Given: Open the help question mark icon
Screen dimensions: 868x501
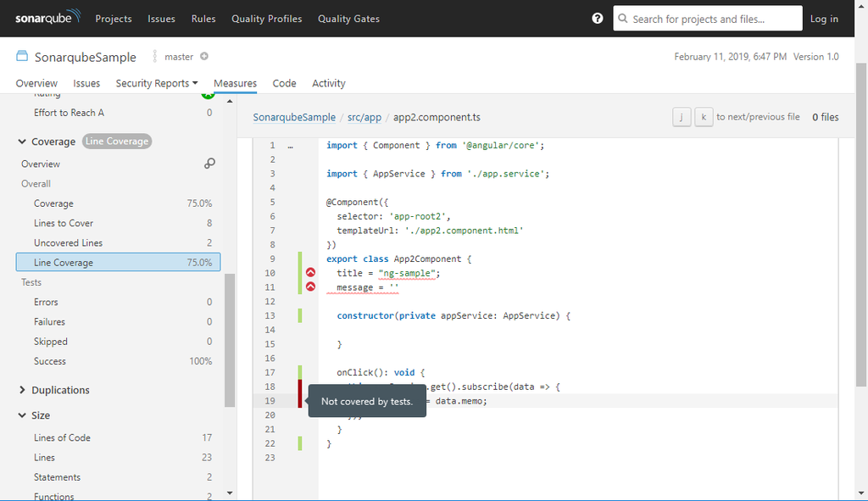Looking at the screenshot, I should (x=598, y=19).
